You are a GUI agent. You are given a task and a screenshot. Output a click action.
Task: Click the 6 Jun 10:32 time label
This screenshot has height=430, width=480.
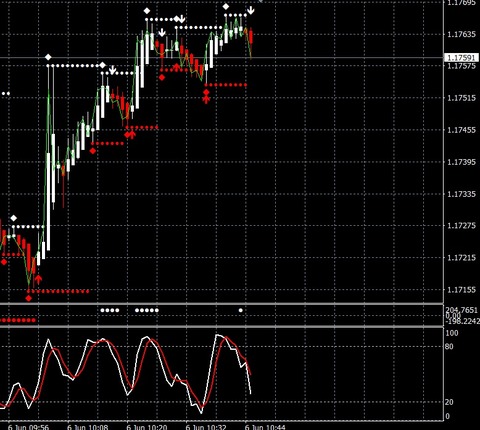(206, 427)
